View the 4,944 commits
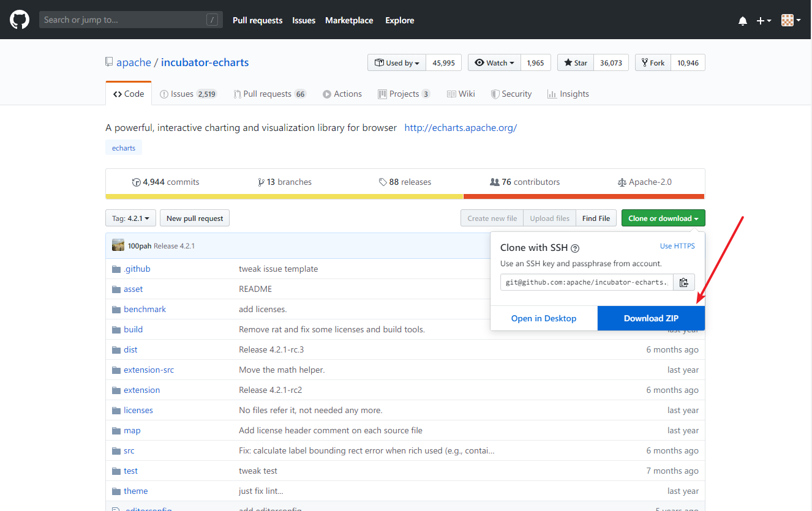812x511 pixels. coord(165,182)
